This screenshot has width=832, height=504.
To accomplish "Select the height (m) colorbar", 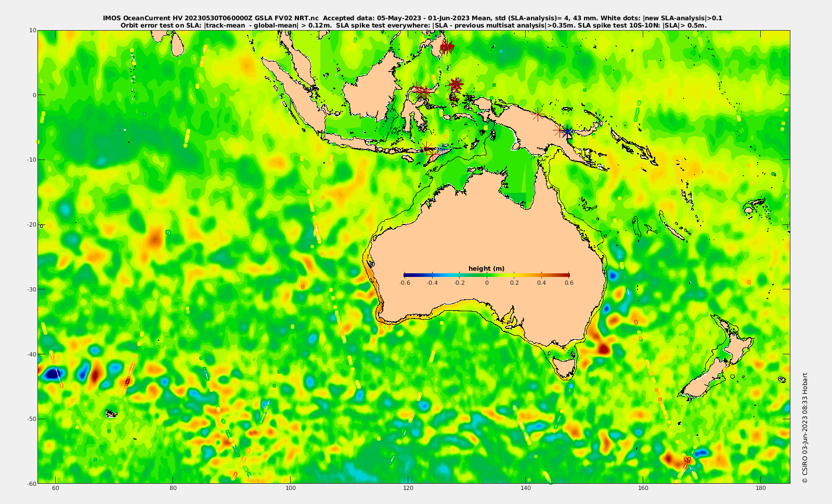I will [x=487, y=275].
